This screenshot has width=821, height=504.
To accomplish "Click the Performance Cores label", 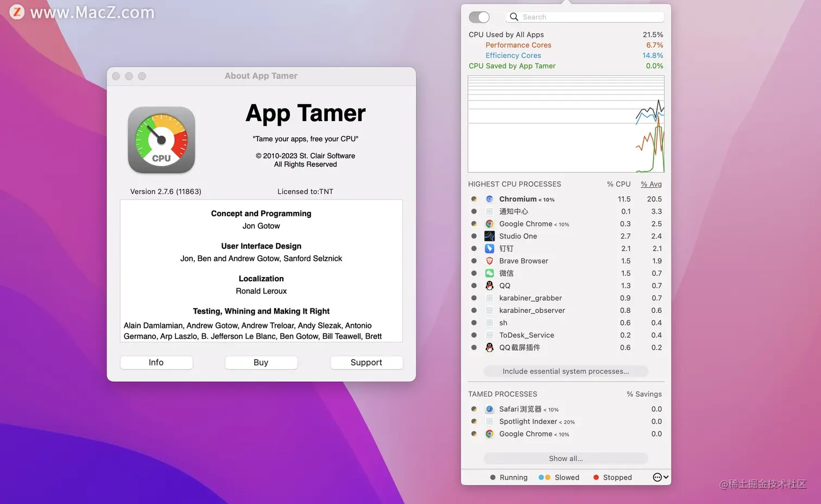I will click(518, 45).
